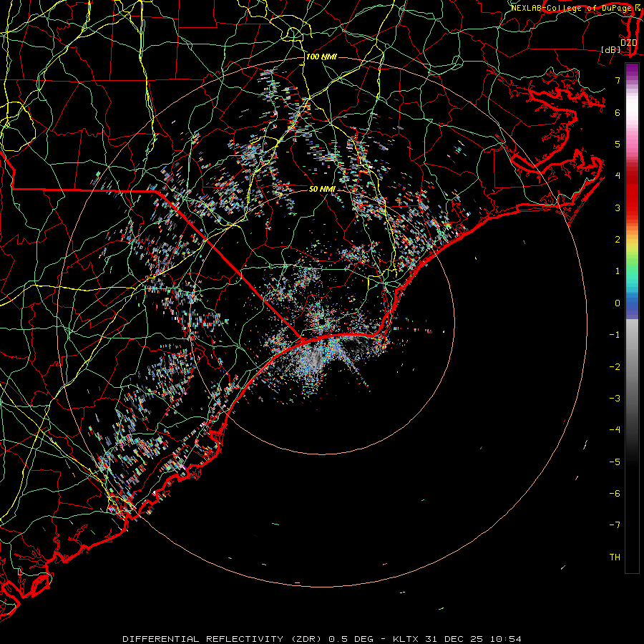Image resolution: width=644 pixels, height=644 pixels.
Task: Click the positive 1 legend value
Action: (618, 271)
